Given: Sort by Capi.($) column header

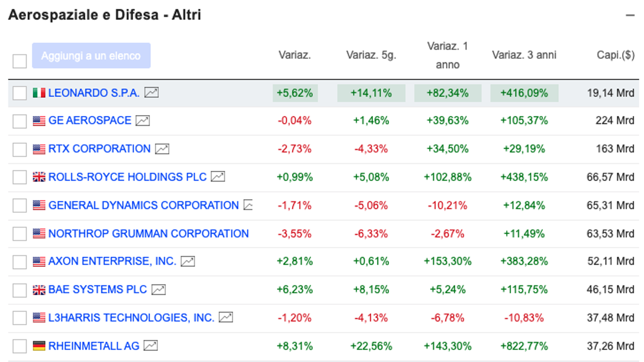Looking at the screenshot, I should click(x=616, y=55).
